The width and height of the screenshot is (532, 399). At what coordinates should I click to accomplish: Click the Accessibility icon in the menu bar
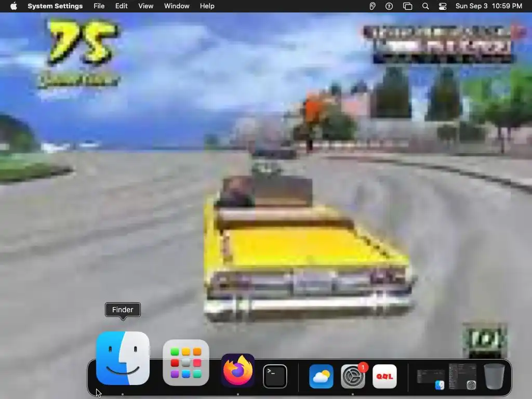(x=389, y=6)
